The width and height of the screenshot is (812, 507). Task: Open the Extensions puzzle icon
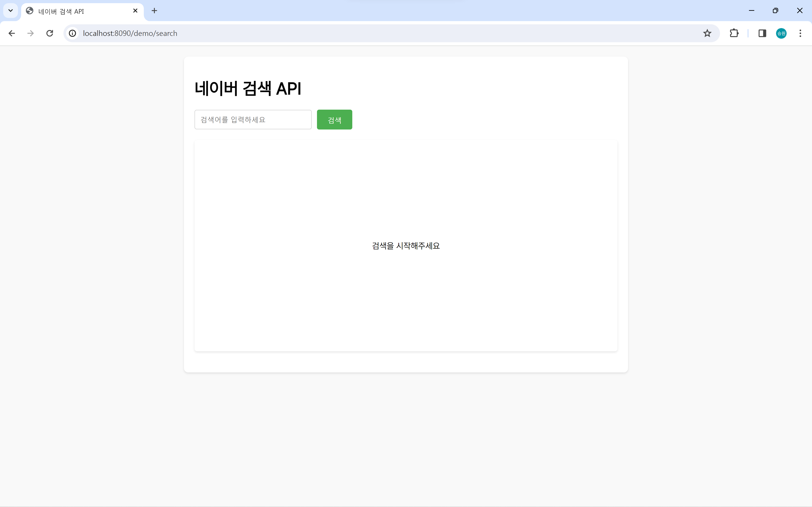click(734, 33)
